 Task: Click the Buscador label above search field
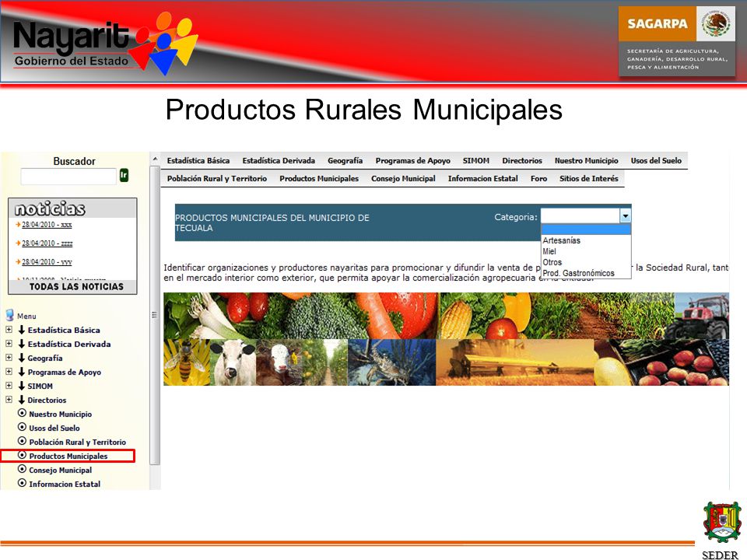75,161
